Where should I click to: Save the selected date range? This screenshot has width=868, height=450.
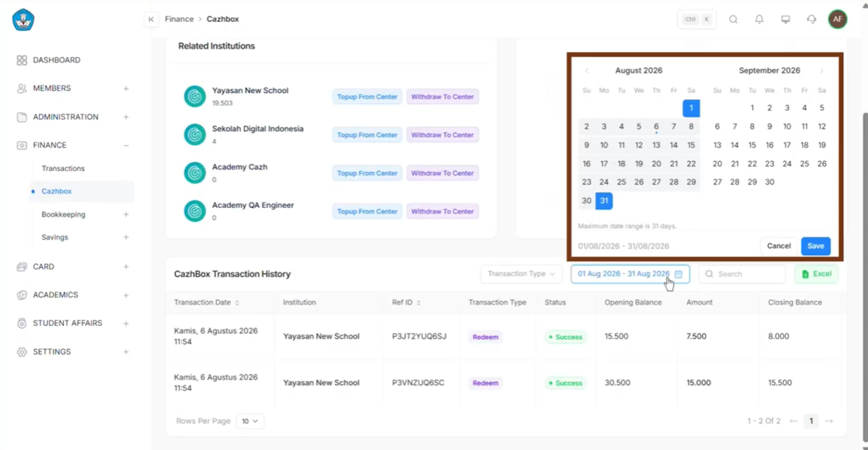coord(816,246)
